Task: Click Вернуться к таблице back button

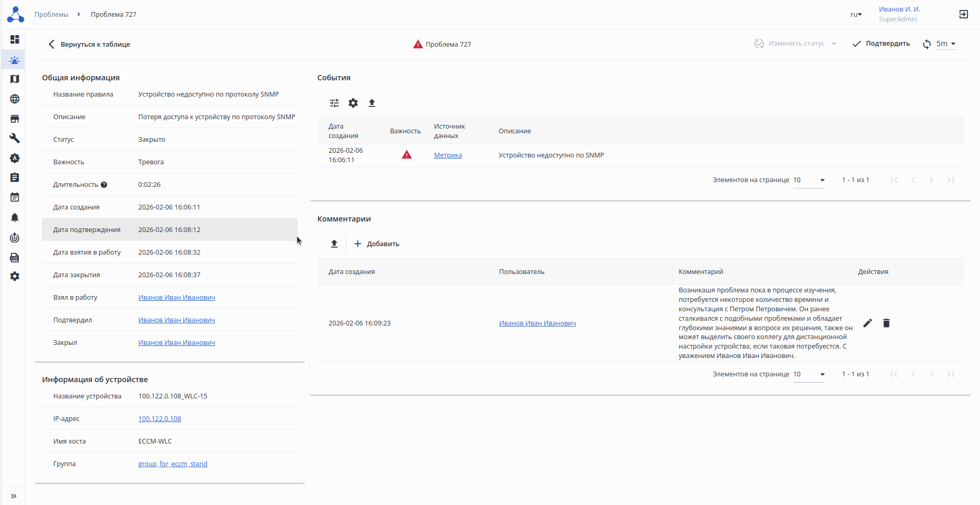Action: click(89, 45)
